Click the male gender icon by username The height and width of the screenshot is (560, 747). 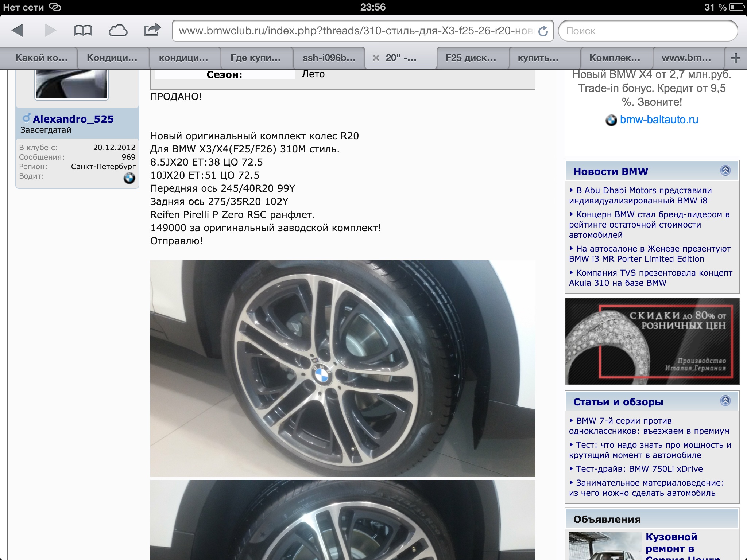[26, 118]
